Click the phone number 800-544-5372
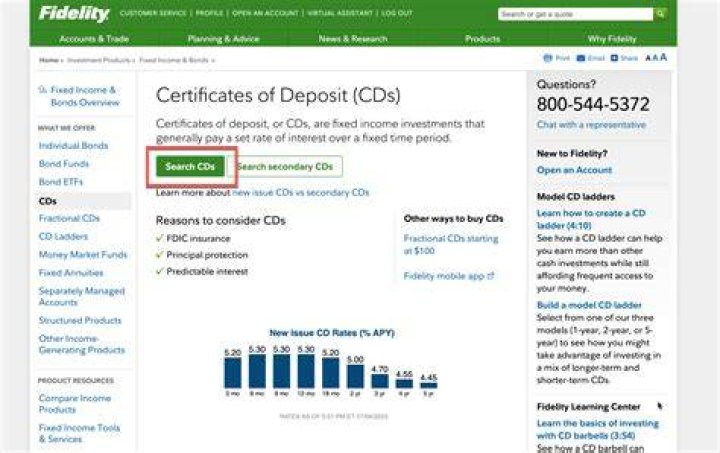720x453 pixels. click(x=593, y=105)
